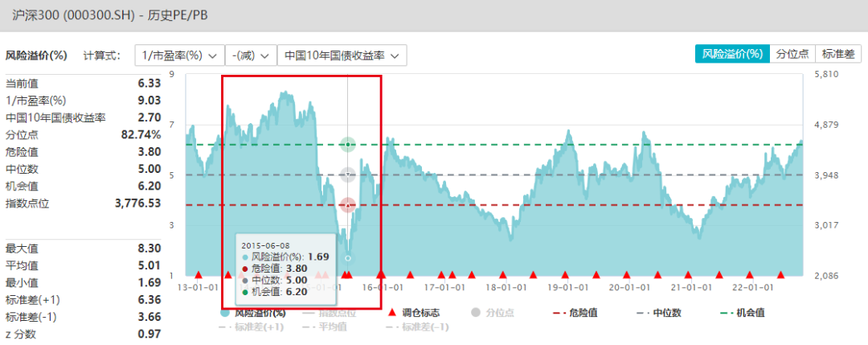Select the highlighted 风险溢价(%) tab button

point(731,54)
